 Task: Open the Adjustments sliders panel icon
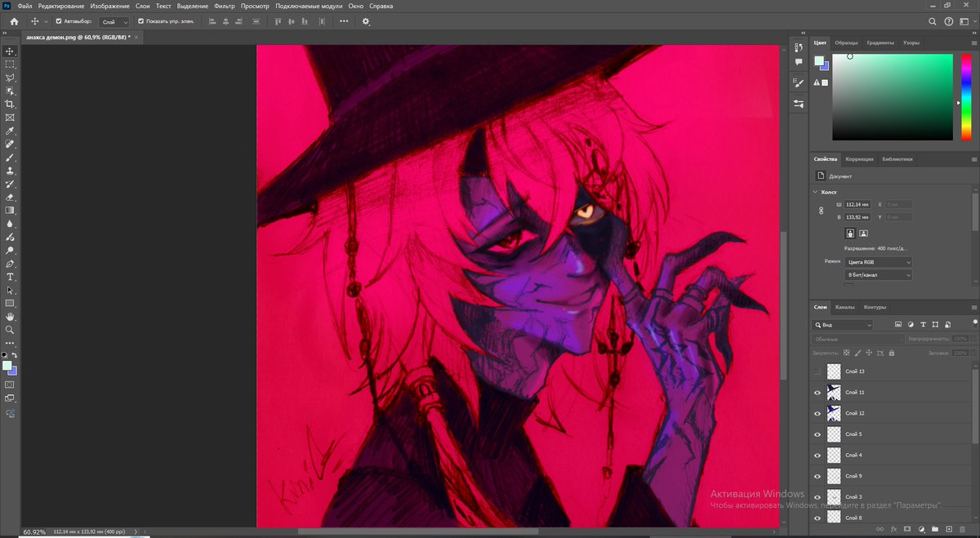(799, 104)
